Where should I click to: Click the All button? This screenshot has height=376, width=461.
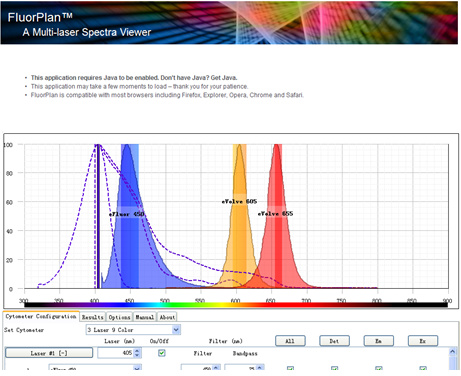(x=290, y=341)
